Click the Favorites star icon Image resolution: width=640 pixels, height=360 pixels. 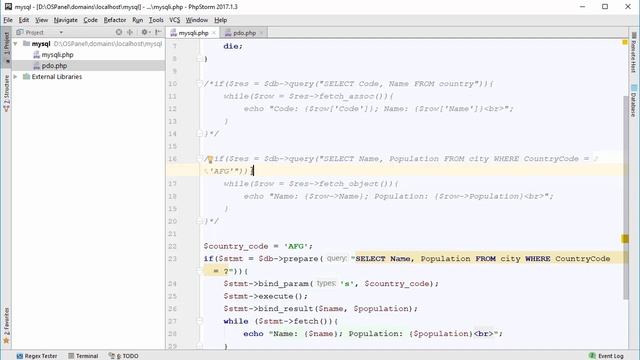click(6, 340)
